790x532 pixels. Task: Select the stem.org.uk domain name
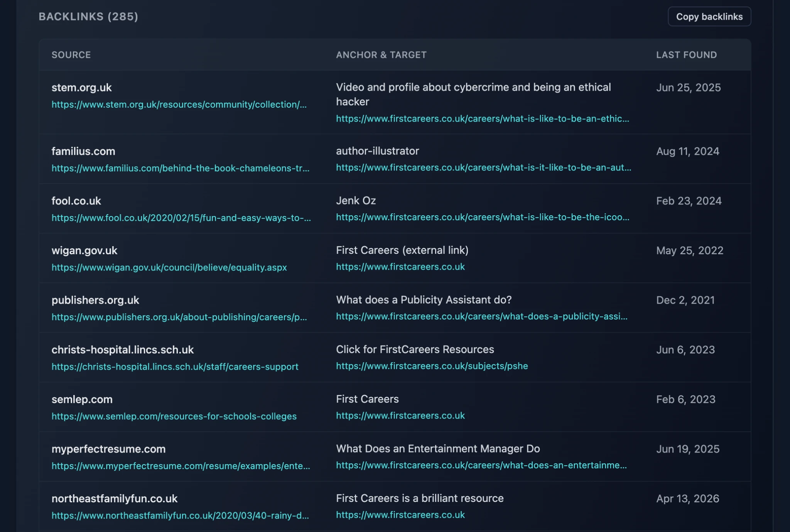[81, 88]
